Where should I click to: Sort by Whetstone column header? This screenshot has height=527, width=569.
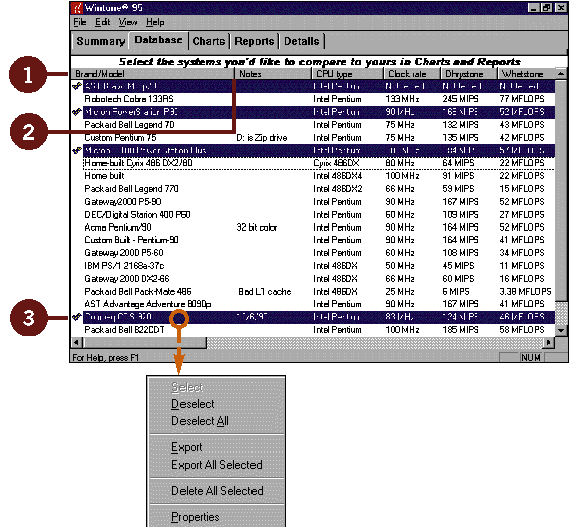click(x=526, y=74)
